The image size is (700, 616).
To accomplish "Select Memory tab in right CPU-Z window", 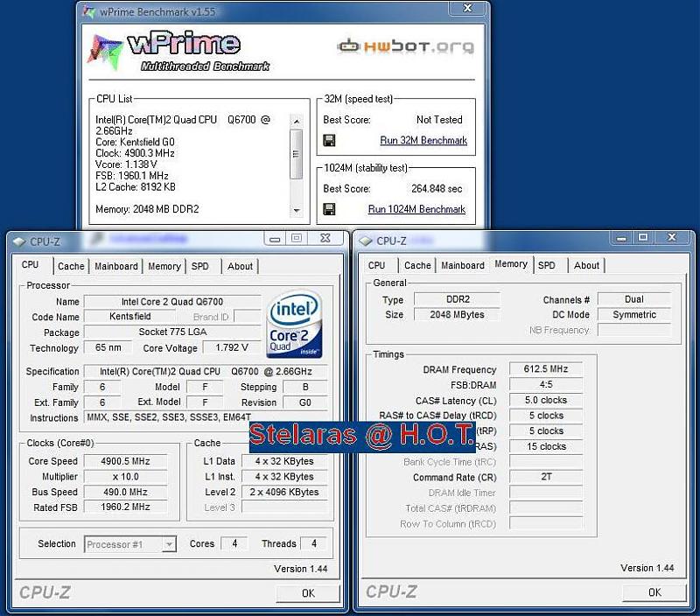I will coord(511,263).
